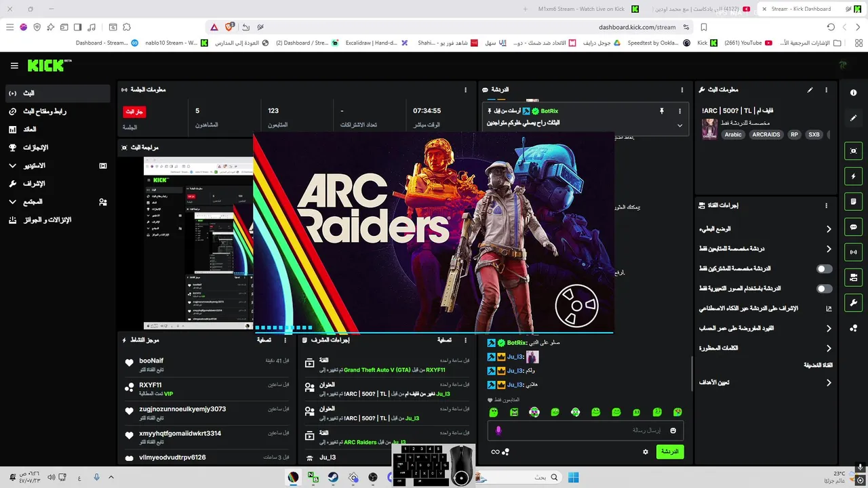868x488 pixels.
Task: Edit stream info with the pencil icon
Action: (x=810, y=89)
